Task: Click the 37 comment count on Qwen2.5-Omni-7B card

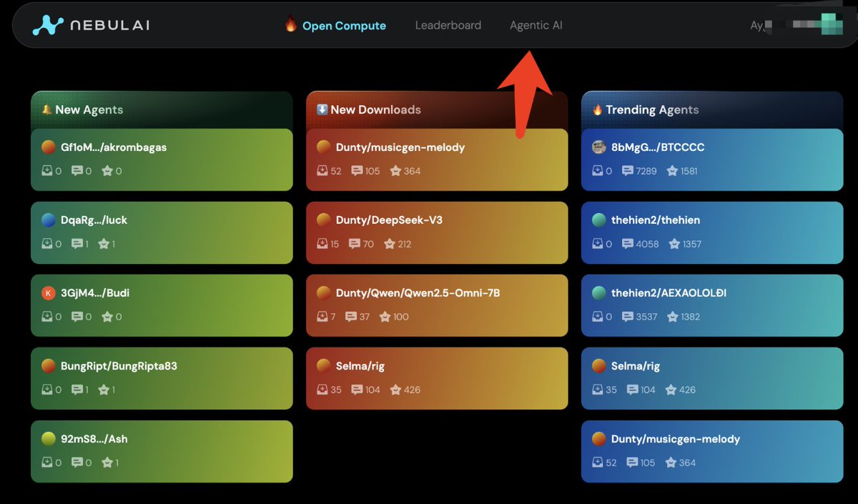Action: pyautogui.click(x=365, y=317)
